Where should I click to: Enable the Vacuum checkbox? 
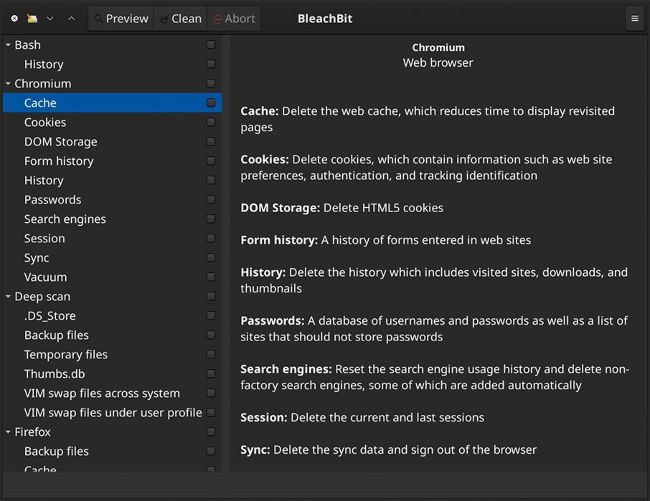(x=211, y=277)
